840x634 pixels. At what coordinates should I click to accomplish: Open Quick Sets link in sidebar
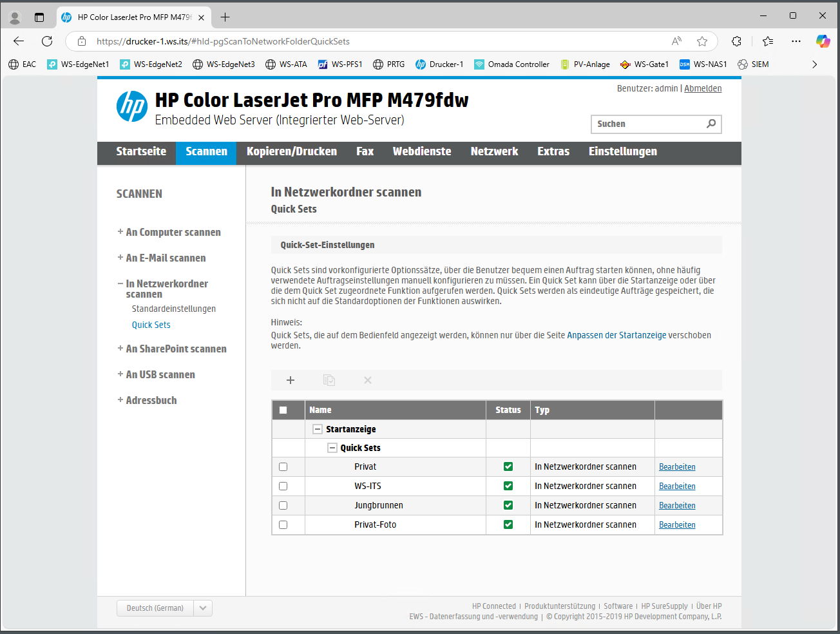[151, 325]
